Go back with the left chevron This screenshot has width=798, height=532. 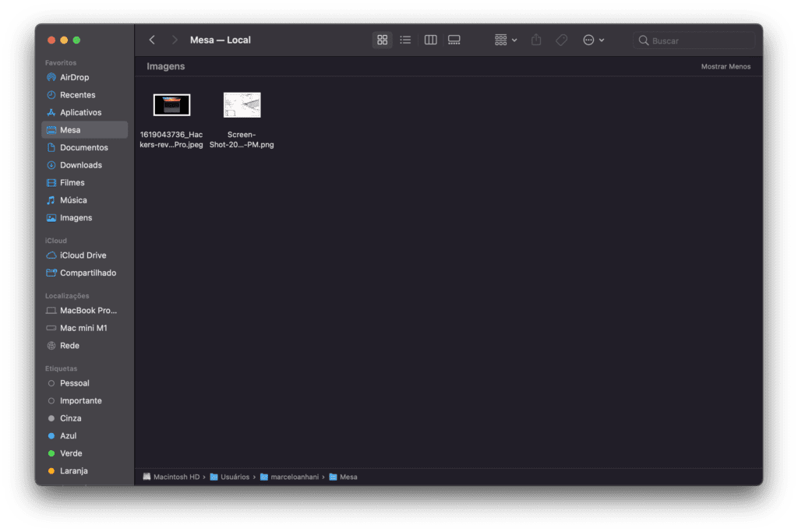click(x=152, y=40)
